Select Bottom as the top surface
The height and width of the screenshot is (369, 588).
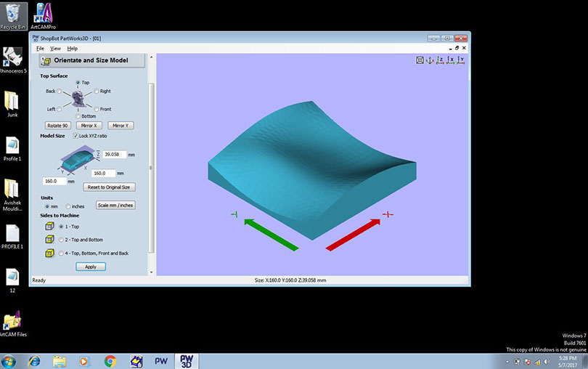[78, 116]
